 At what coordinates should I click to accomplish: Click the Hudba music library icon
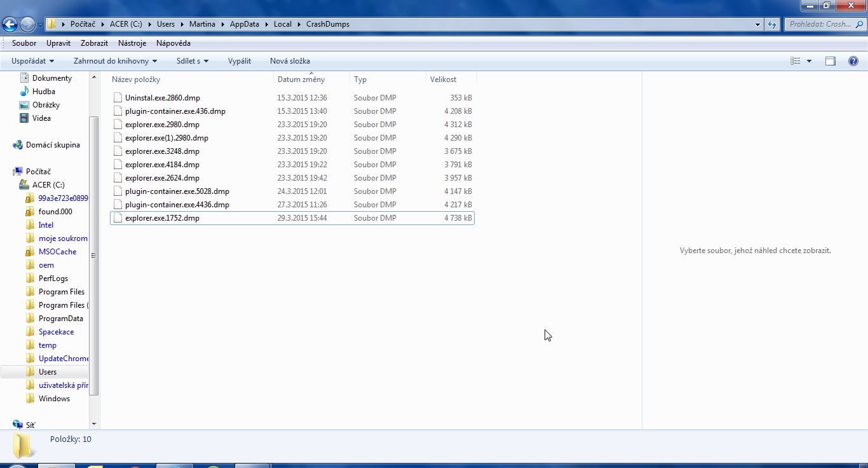(24, 92)
